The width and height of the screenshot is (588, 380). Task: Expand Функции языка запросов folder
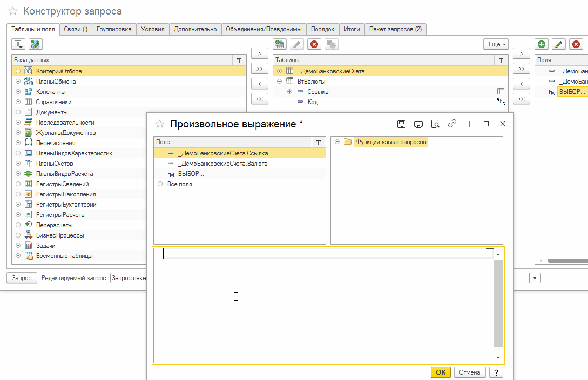pos(337,141)
